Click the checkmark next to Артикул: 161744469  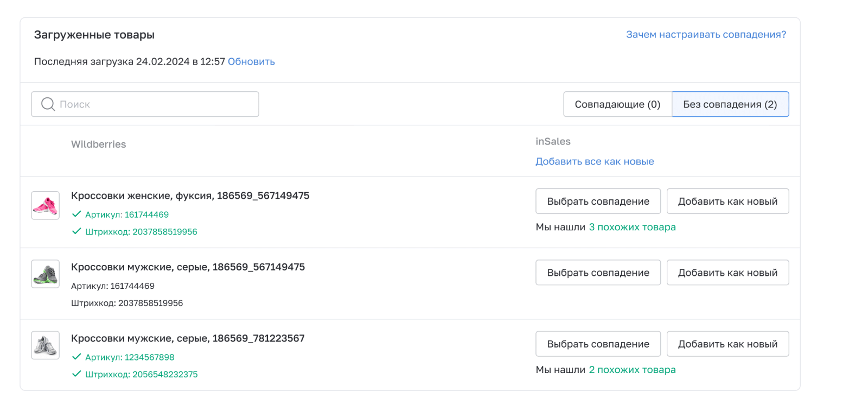76,214
